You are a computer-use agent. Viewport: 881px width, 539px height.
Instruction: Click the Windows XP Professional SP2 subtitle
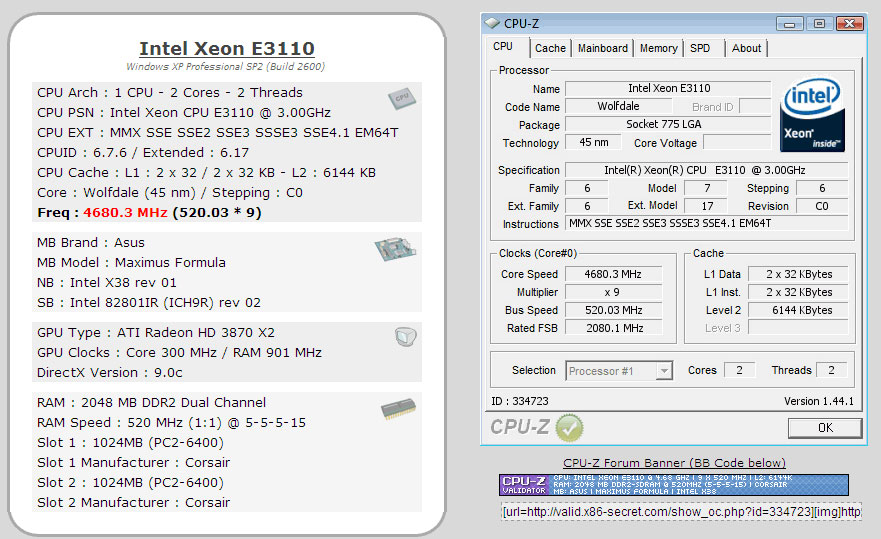tap(225, 66)
